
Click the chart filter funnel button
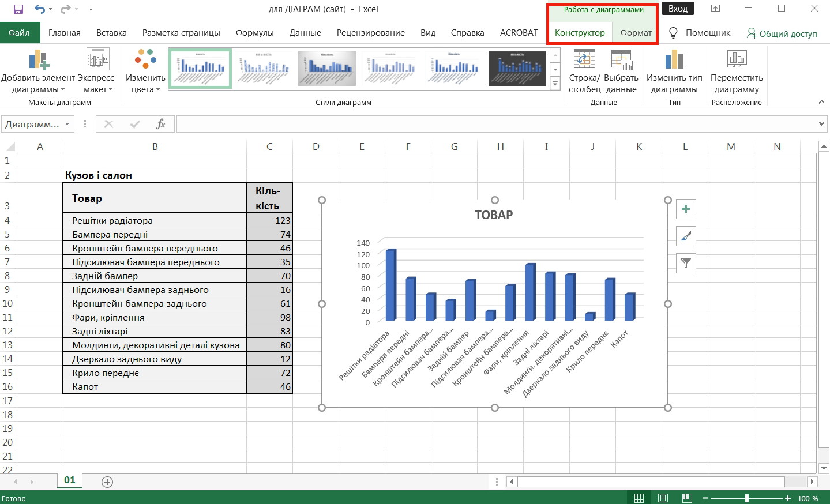coord(686,263)
